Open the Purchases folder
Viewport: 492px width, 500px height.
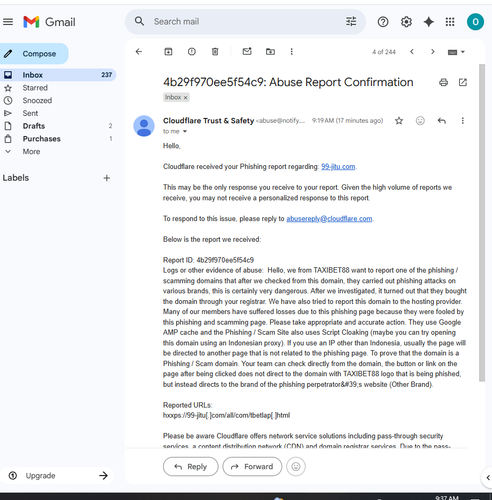click(58, 139)
